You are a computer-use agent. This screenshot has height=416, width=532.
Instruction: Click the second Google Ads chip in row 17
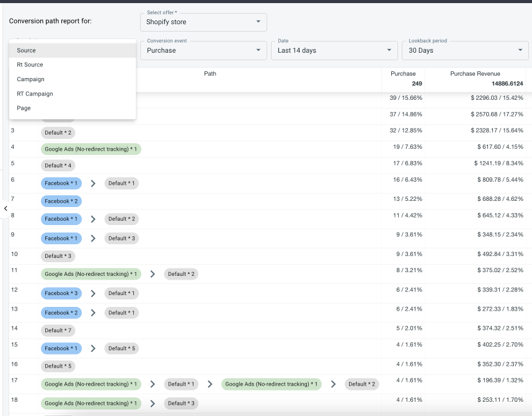(x=272, y=384)
